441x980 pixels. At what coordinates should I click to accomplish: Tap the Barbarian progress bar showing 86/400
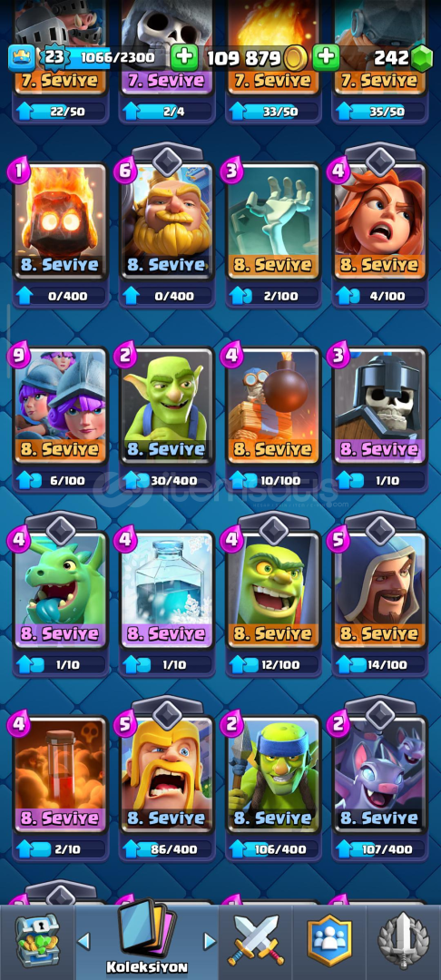(x=166, y=849)
